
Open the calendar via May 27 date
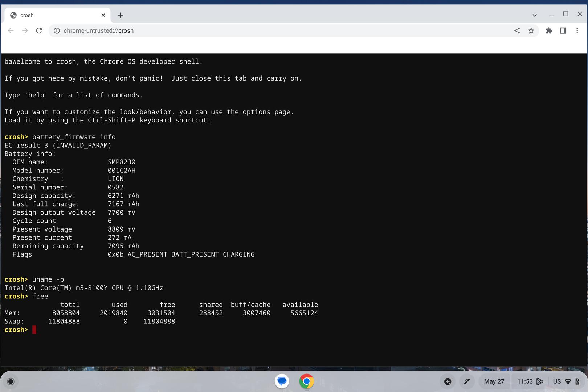(x=494, y=381)
